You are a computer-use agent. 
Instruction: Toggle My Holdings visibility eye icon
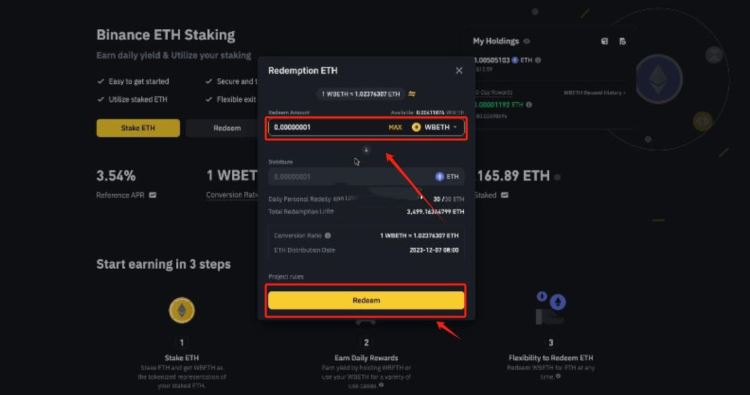pyautogui.click(x=527, y=42)
